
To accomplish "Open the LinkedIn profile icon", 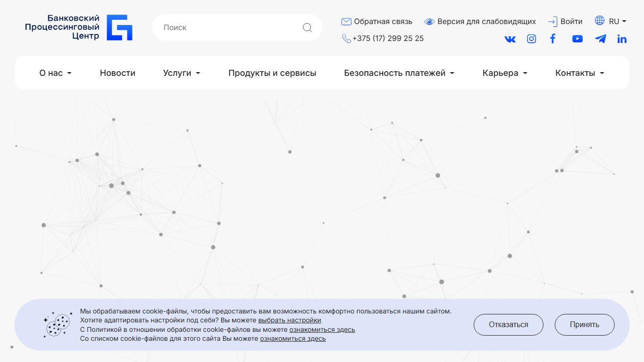I will tap(622, 39).
